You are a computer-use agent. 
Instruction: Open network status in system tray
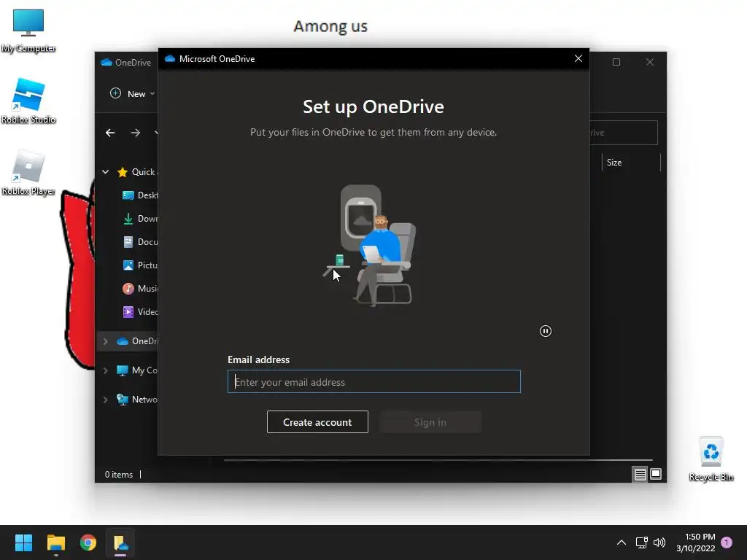click(641, 542)
